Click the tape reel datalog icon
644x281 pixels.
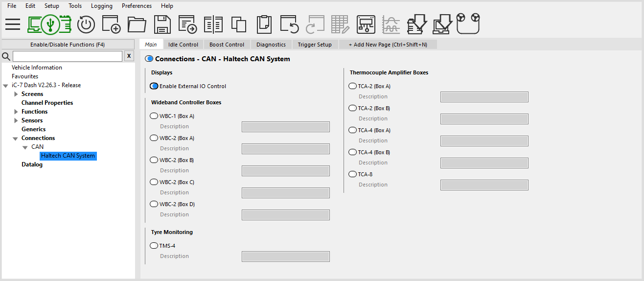468,23
